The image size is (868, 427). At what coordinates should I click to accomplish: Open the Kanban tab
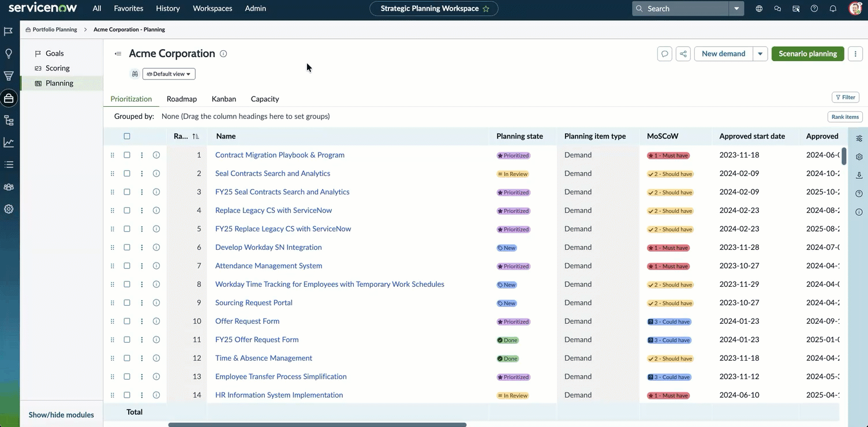[x=224, y=99]
